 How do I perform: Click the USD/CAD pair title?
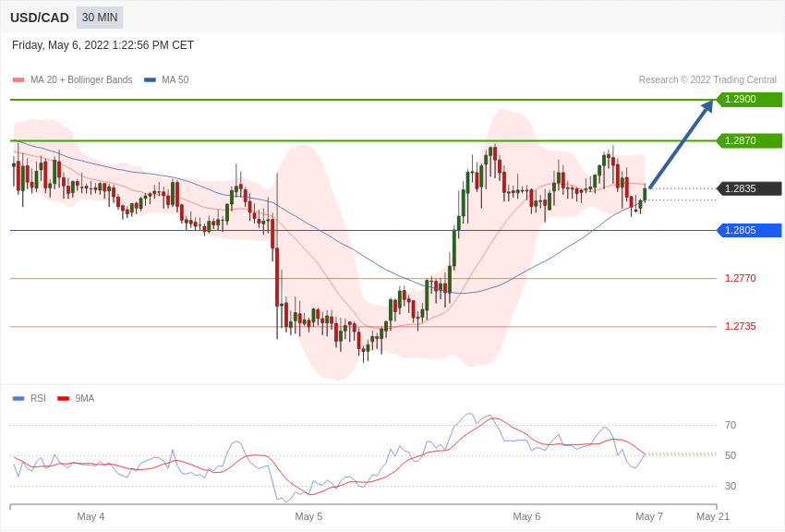coord(40,18)
